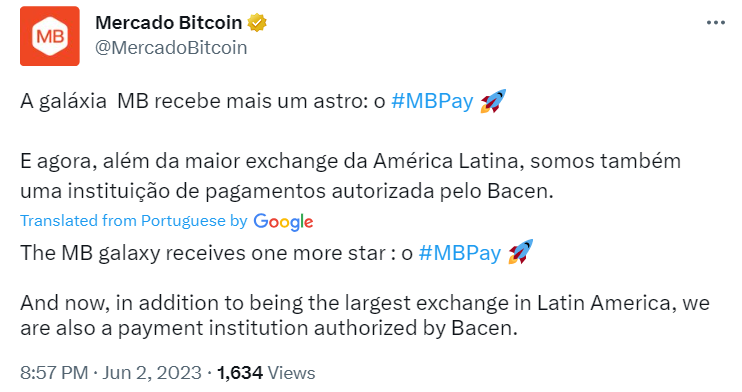Open the @MercadoBitcoin handle link
The image size is (742, 392).
171,48
